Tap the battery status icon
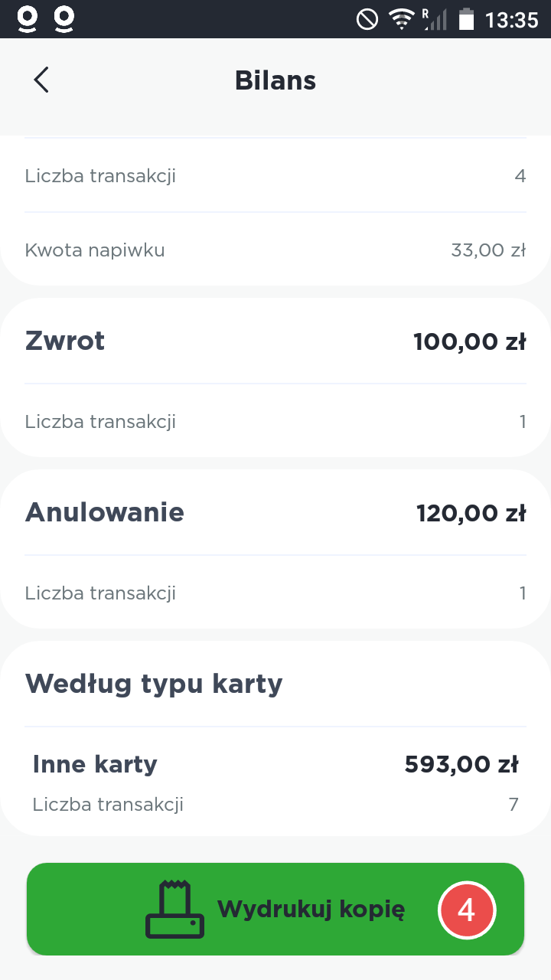Image resolution: width=551 pixels, height=980 pixels. click(466, 19)
